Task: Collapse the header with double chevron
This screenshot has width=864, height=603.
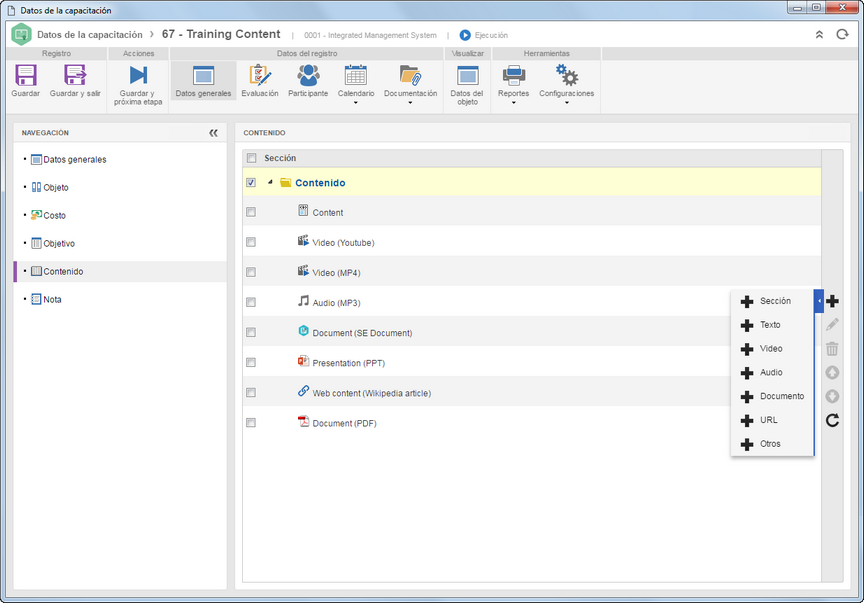Action: (x=819, y=35)
